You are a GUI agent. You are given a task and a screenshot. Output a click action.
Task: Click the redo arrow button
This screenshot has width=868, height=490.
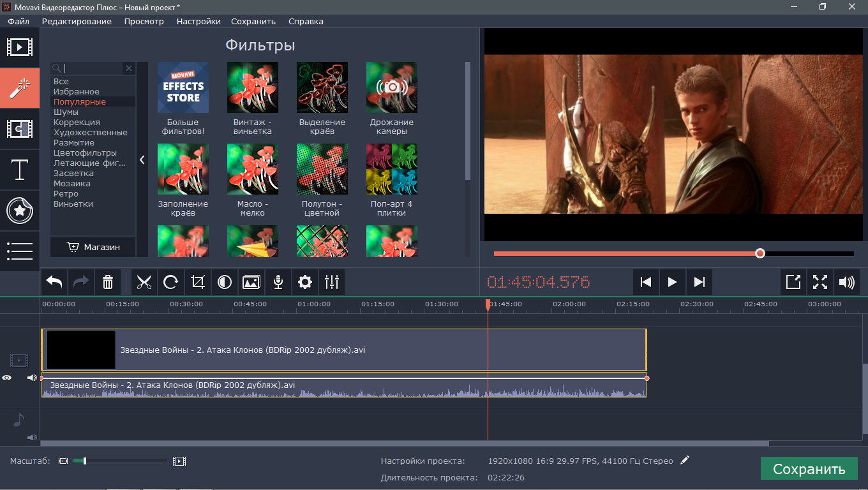(81, 282)
